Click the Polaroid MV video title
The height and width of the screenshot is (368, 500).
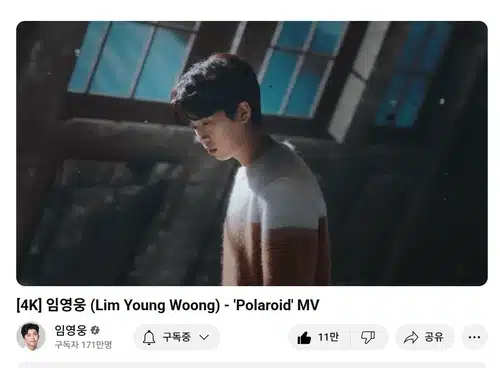168,305
